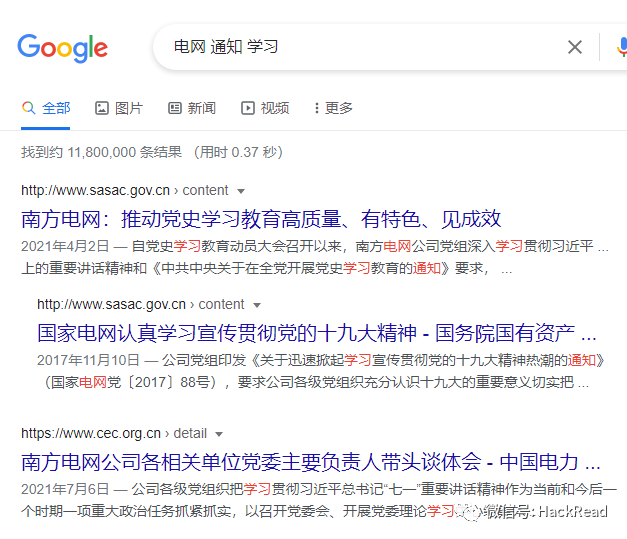Click the Google logo
The height and width of the screenshot is (539, 627).
click(x=62, y=48)
